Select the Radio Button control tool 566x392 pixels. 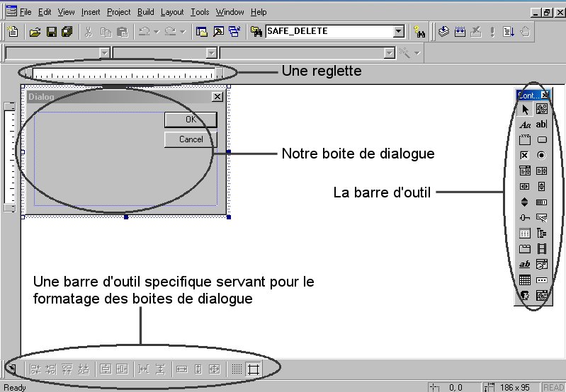click(541, 156)
